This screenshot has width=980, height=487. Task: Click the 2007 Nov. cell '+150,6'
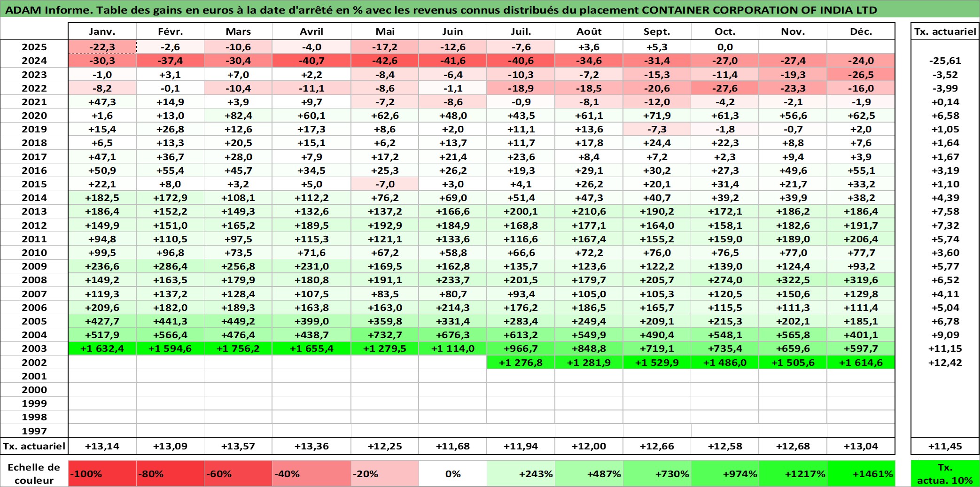pyautogui.click(x=793, y=294)
